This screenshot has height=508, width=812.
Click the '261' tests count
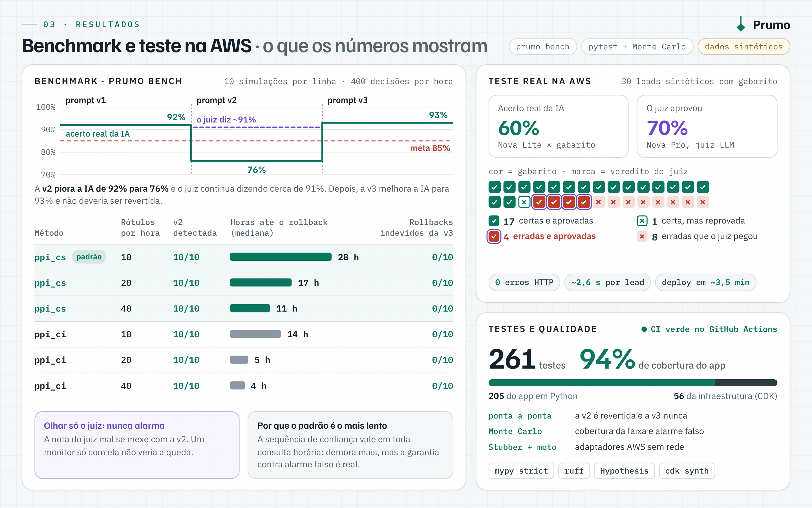point(512,359)
